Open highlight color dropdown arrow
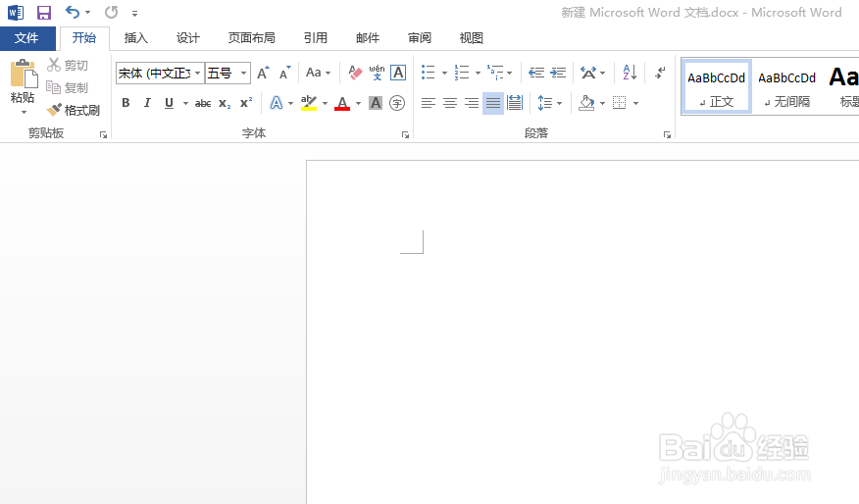859x504 pixels. (x=325, y=103)
